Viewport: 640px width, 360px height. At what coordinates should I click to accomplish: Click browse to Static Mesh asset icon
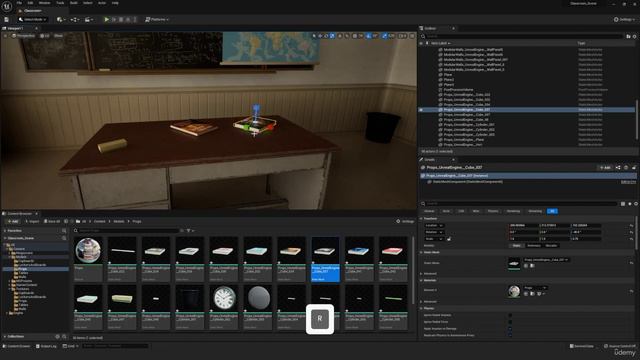click(x=532, y=266)
